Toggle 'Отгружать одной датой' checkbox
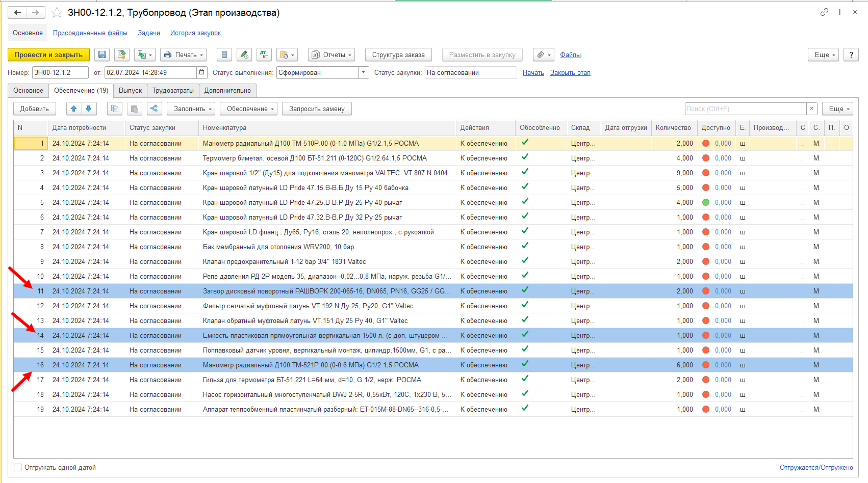 (18, 467)
